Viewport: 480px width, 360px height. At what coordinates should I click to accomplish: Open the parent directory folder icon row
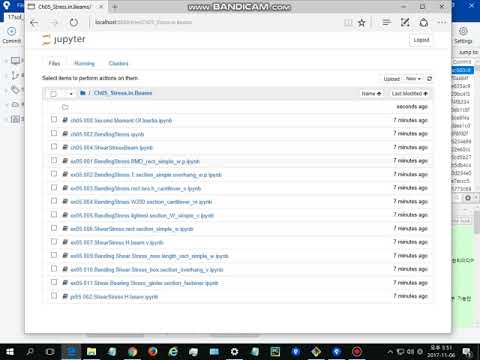click(x=65, y=107)
